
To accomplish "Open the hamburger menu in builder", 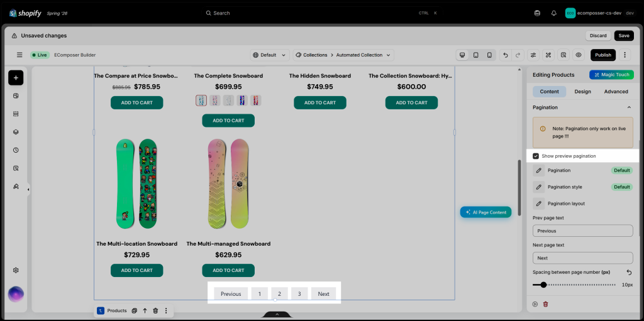I will 19,55.
